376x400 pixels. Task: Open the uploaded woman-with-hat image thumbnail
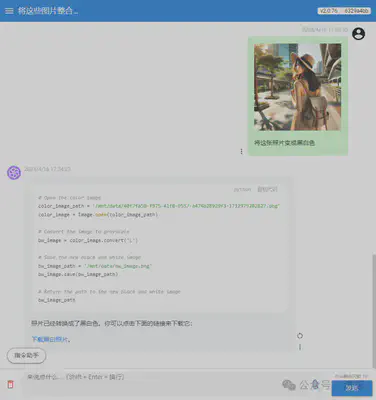297,87
